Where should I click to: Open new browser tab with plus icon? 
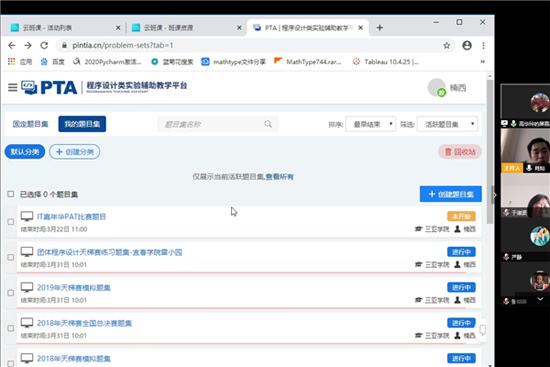(x=380, y=28)
